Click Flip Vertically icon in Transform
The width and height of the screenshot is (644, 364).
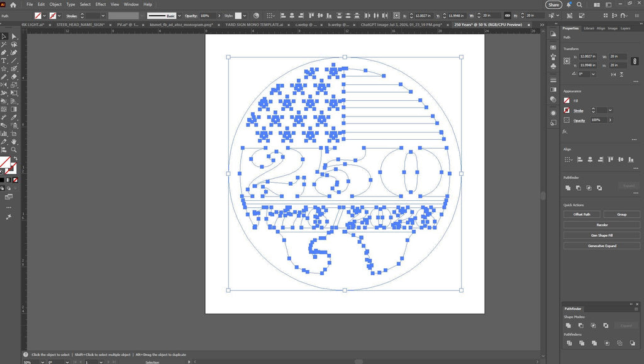coord(621,74)
